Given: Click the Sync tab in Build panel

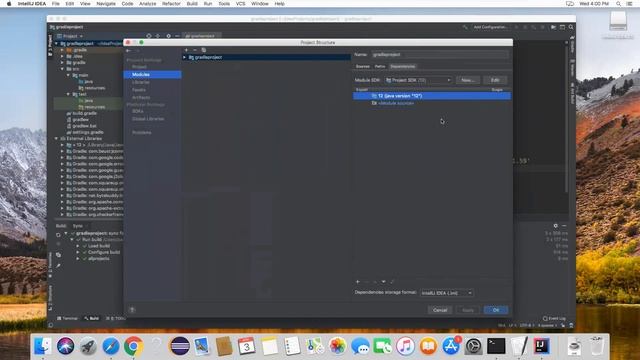Looking at the screenshot, I should (78, 226).
